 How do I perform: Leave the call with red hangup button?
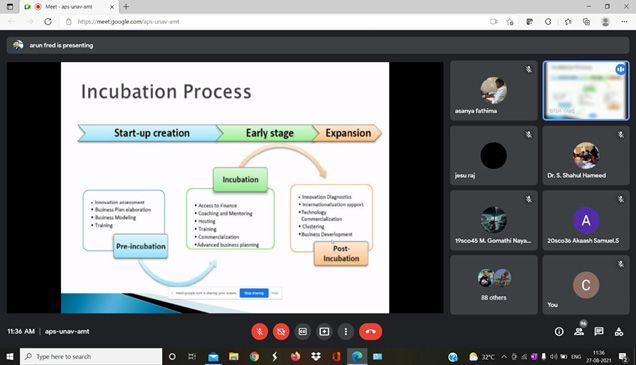point(370,332)
